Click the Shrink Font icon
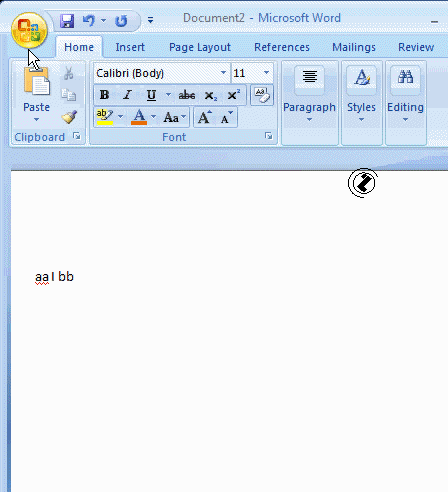This screenshot has height=492, width=448. pos(227,117)
